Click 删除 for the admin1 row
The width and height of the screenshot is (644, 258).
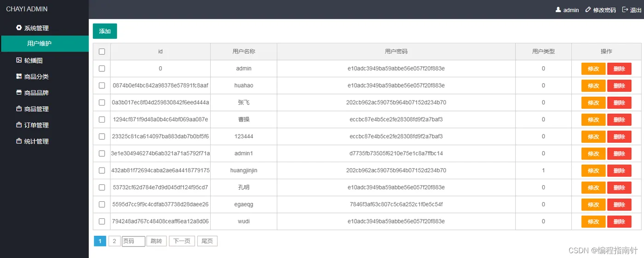619,153
